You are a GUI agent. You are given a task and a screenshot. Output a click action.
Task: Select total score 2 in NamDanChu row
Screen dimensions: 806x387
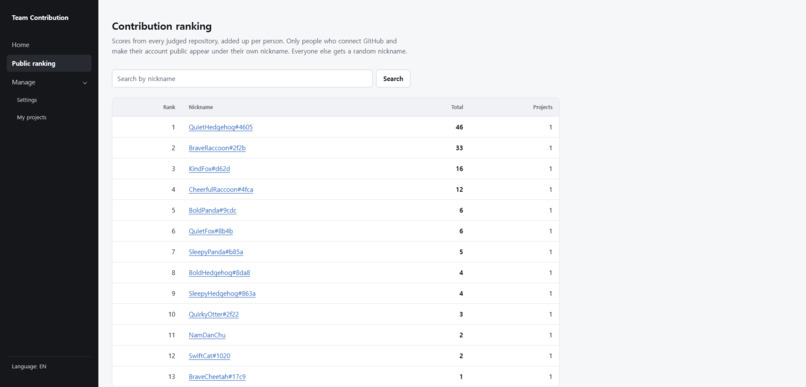click(x=461, y=336)
